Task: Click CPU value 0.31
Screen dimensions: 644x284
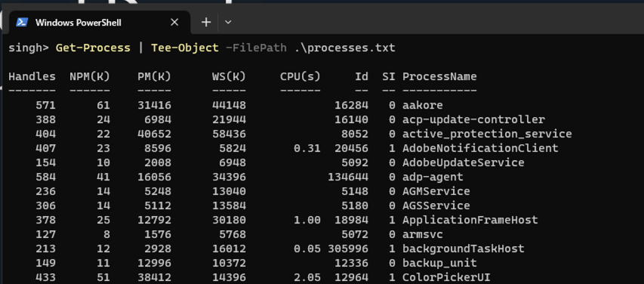Action: pyautogui.click(x=307, y=148)
